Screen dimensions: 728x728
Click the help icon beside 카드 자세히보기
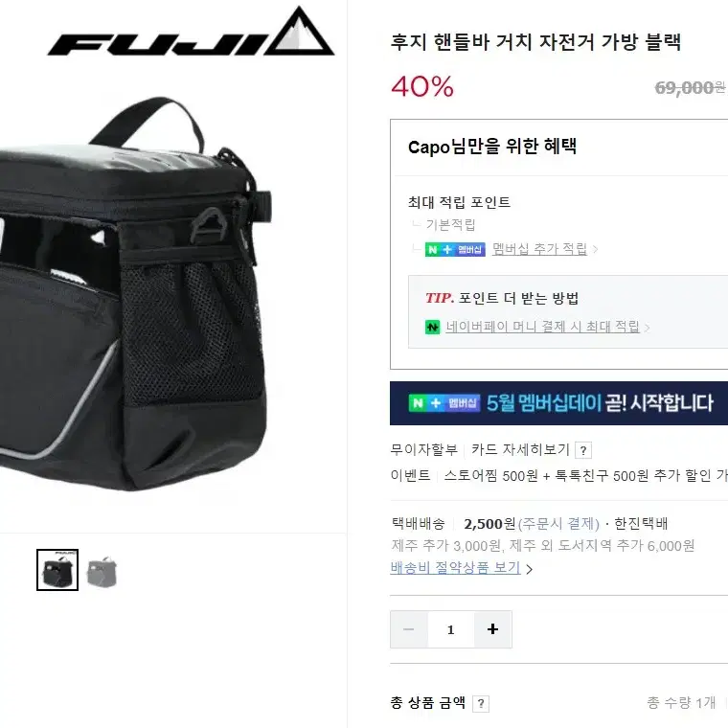pos(583,450)
